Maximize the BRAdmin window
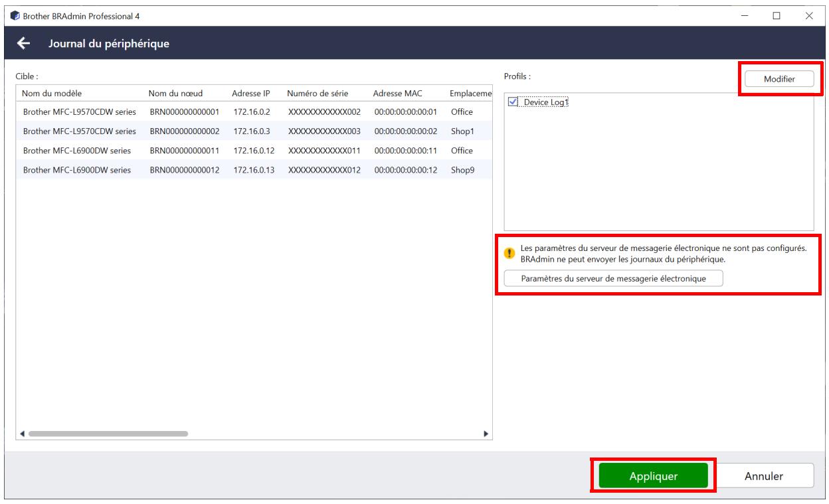Image resolution: width=829 pixels, height=504 pixels. pos(776,15)
